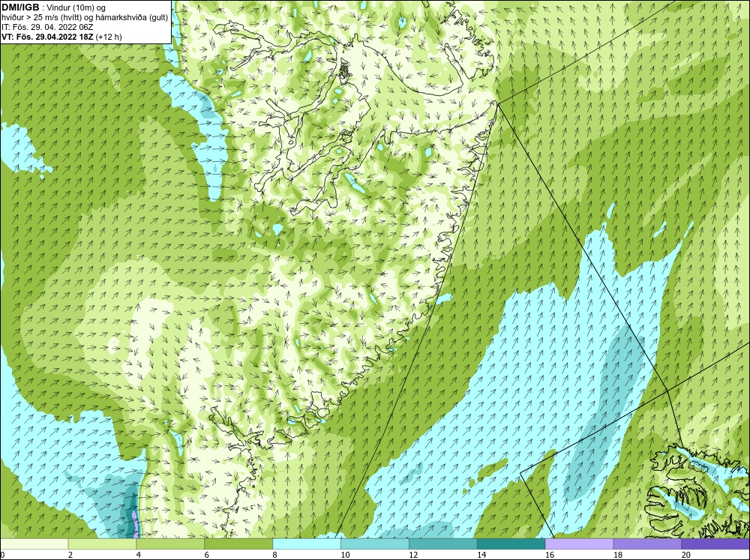Screen dimensions: 750x560
Task: Click the "12" label under the color scale
Action: (413, 555)
